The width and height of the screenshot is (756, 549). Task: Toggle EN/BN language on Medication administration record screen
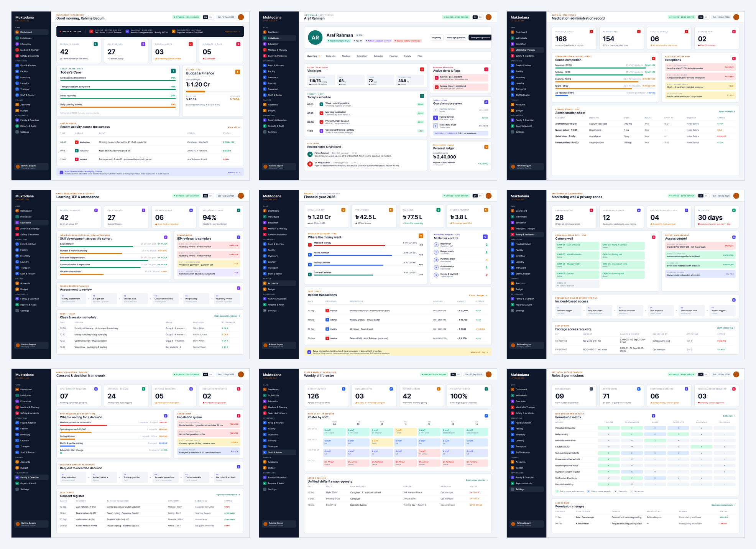click(x=703, y=17)
